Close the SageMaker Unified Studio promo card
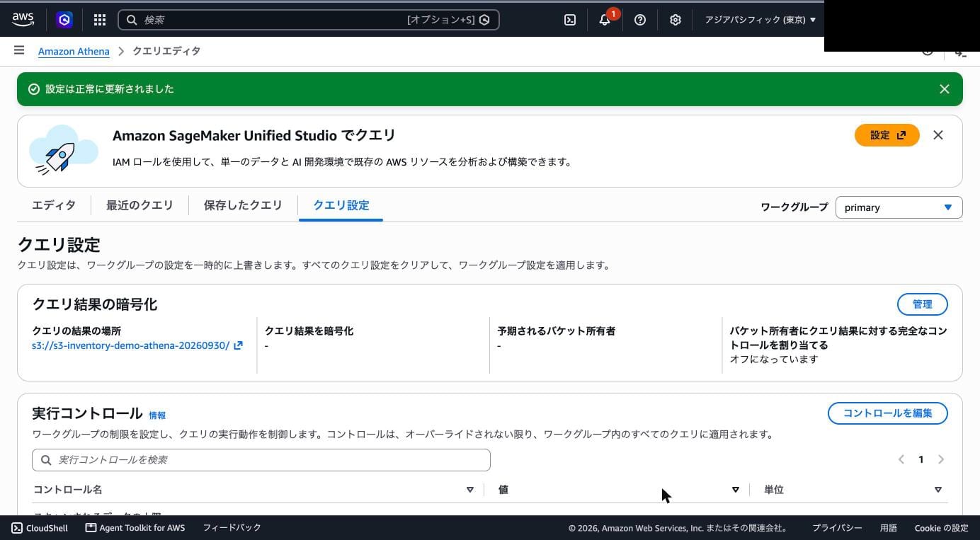The height and width of the screenshot is (540, 980). [938, 135]
